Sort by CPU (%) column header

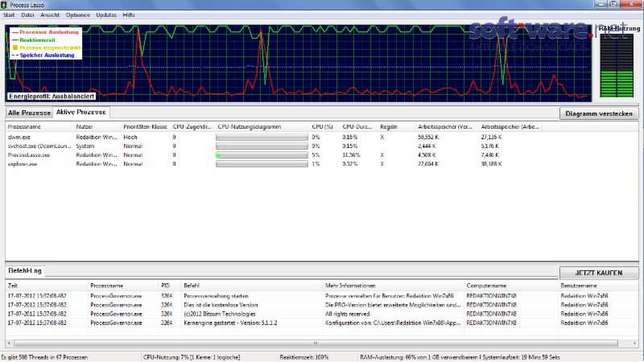[x=324, y=127]
